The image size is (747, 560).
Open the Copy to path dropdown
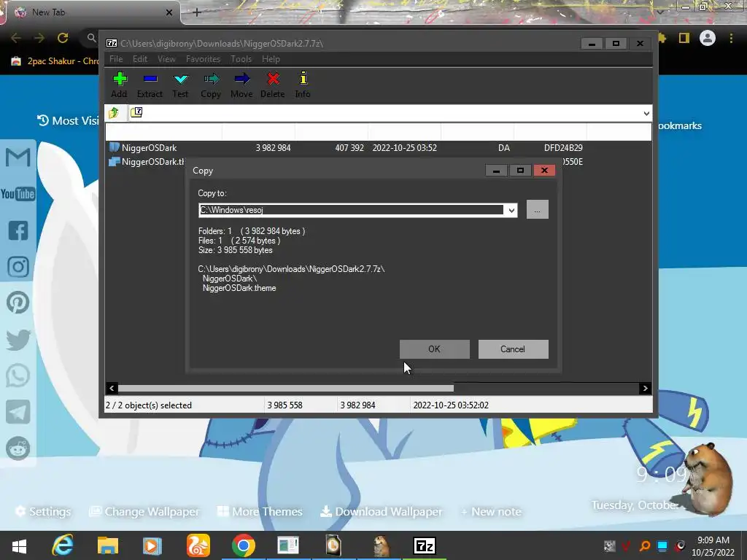(511, 210)
